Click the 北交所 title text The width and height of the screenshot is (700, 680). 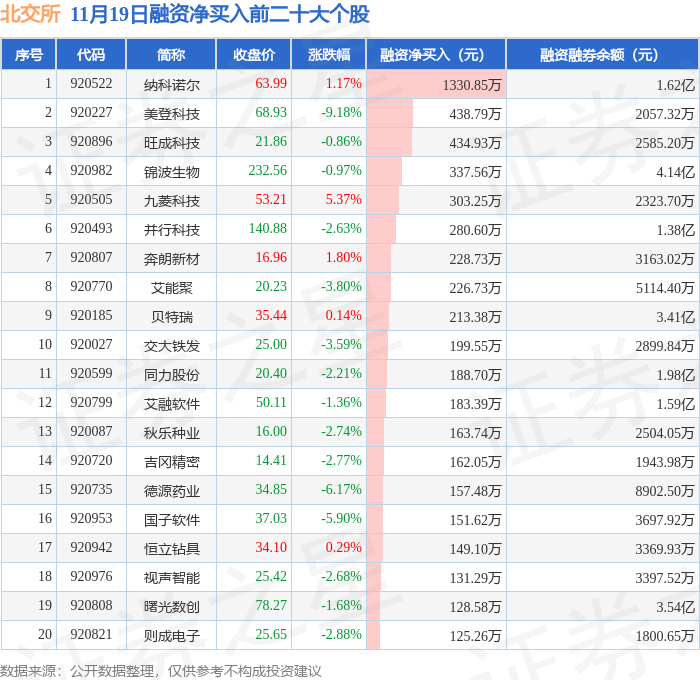coord(30,14)
